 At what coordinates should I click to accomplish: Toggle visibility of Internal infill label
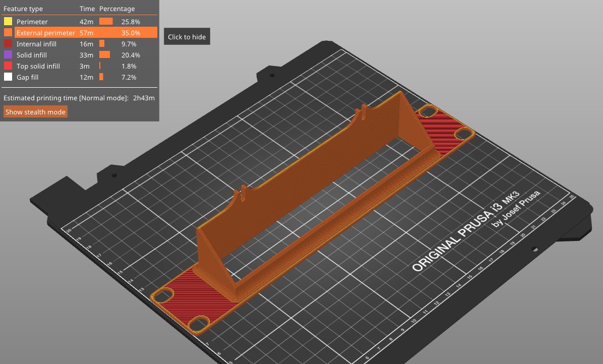pyautogui.click(x=36, y=44)
